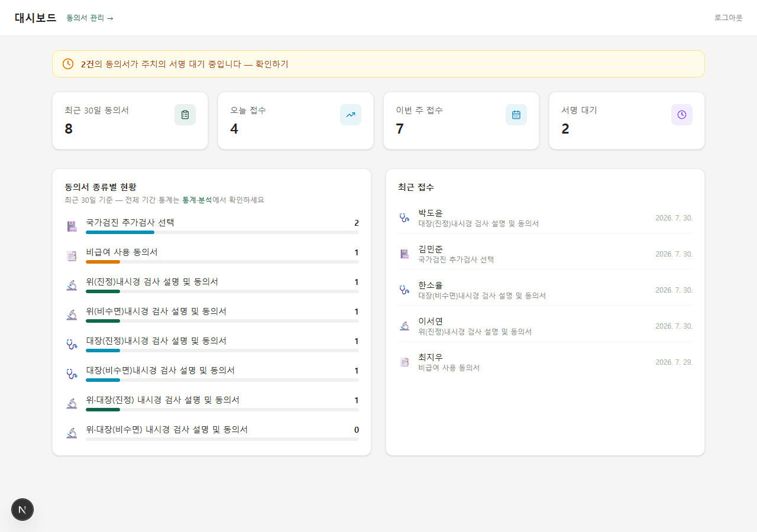Click the icon next to 김민준
Screen dimensions: 757x532
point(405,254)
